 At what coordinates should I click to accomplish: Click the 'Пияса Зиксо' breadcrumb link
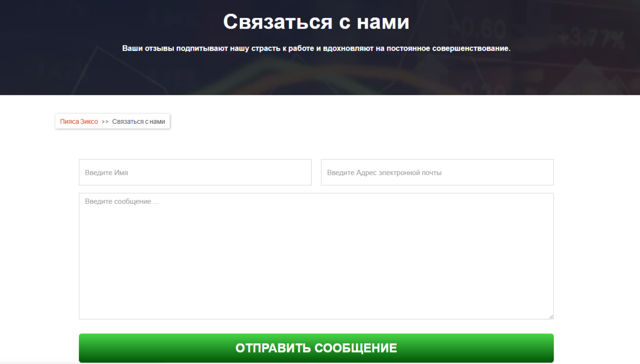click(x=79, y=121)
